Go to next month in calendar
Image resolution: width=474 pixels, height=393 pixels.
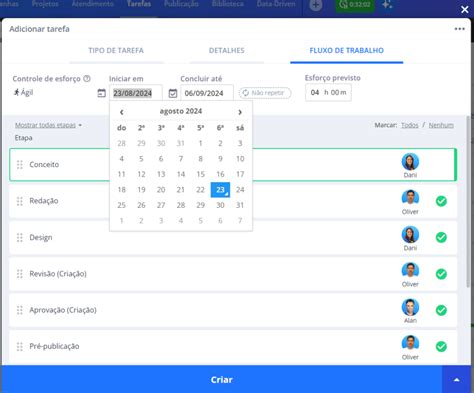[x=240, y=112]
